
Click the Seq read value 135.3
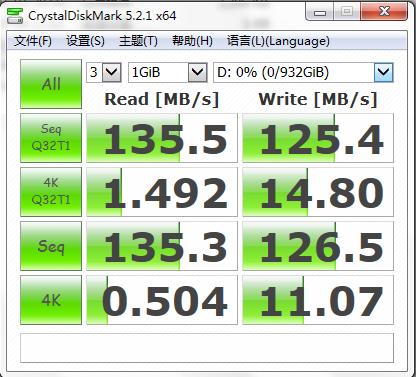click(162, 246)
